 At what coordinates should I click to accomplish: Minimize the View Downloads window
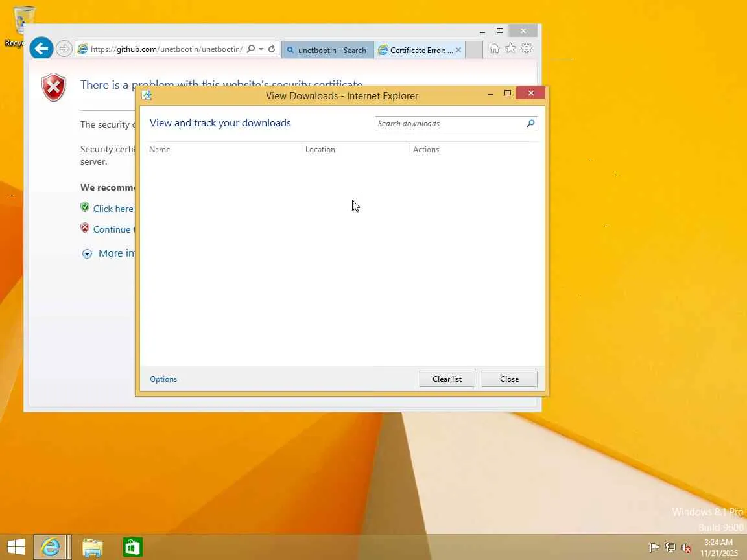coord(490,93)
